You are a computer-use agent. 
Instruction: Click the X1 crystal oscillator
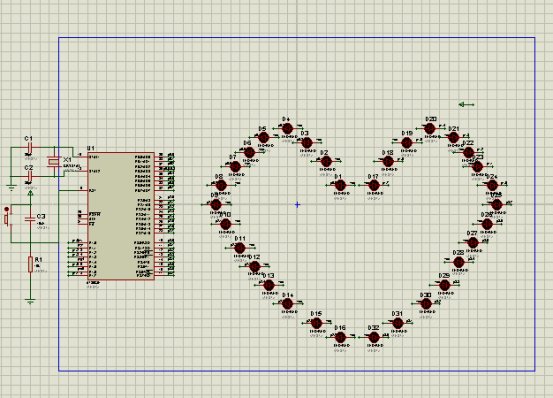tap(54, 161)
